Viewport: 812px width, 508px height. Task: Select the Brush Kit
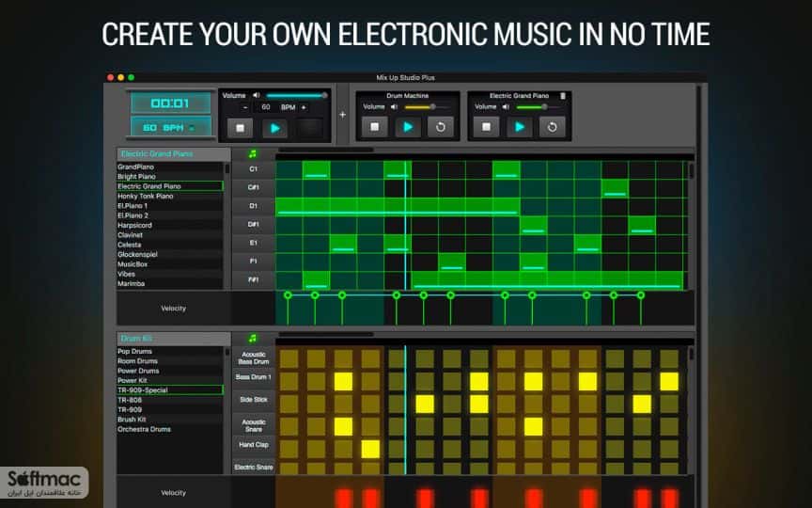[x=170, y=420]
